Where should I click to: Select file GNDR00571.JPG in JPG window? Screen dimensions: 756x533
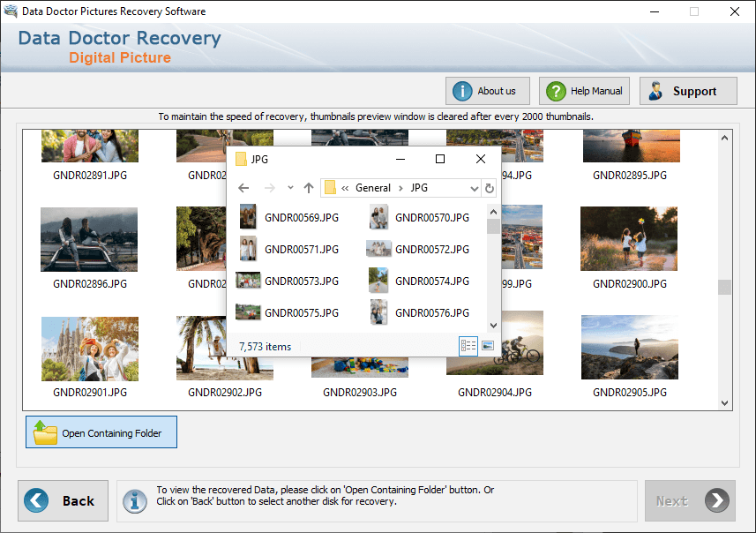coord(290,249)
